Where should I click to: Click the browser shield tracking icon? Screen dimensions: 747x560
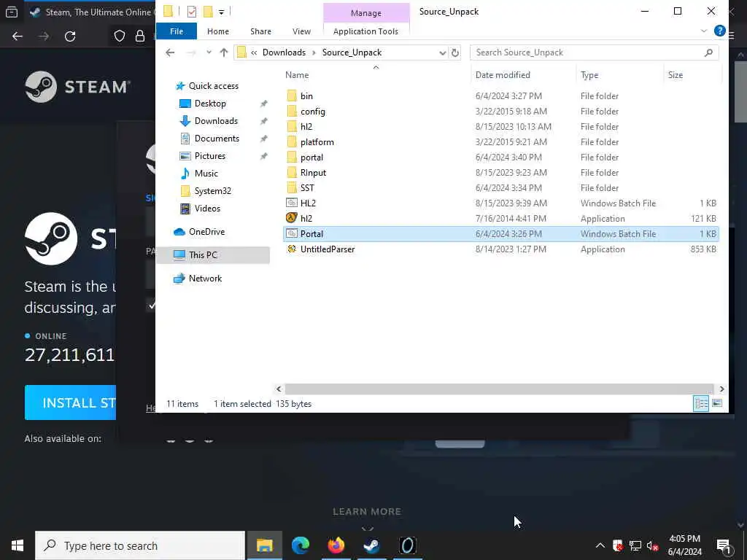[120, 36]
